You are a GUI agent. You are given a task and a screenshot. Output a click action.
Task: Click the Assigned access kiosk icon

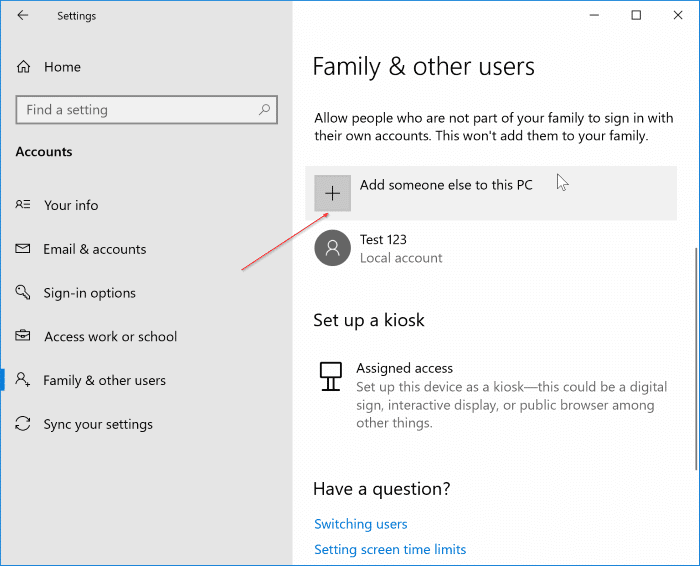point(331,377)
